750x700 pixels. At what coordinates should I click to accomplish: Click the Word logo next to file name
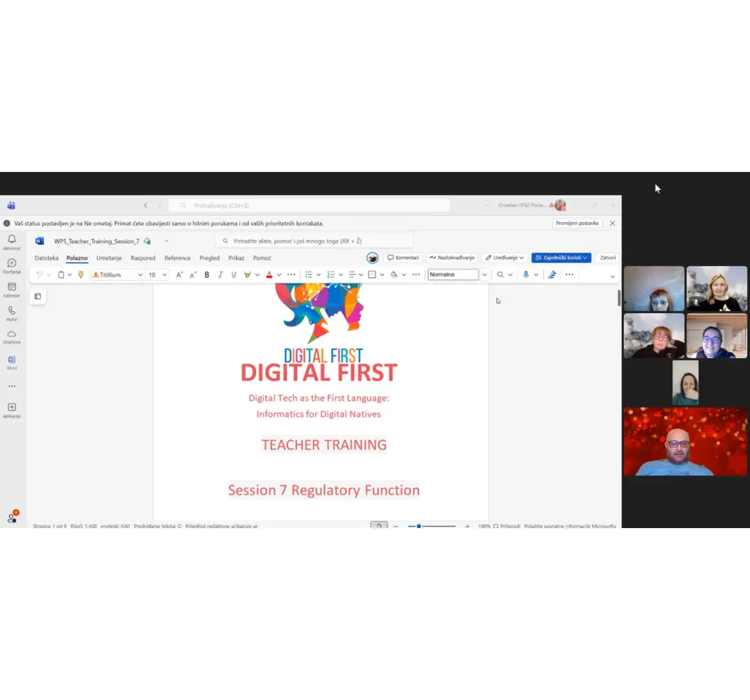point(40,241)
